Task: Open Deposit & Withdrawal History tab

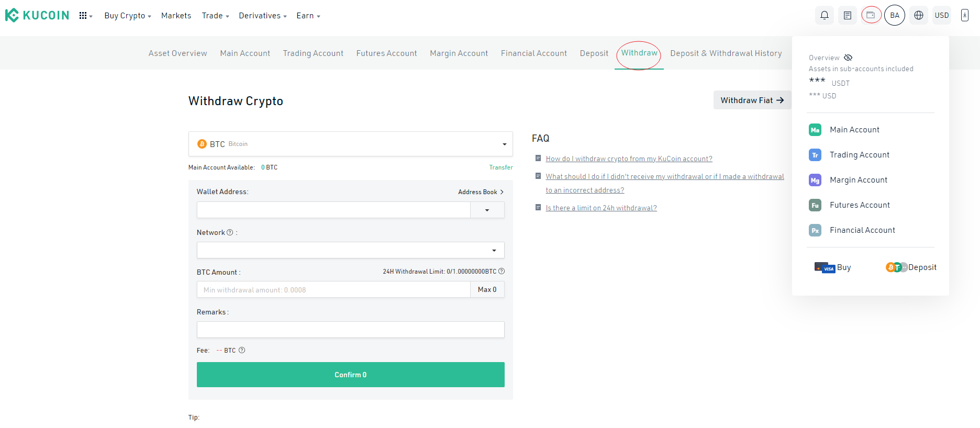Action: pyautogui.click(x=726, y=53)
